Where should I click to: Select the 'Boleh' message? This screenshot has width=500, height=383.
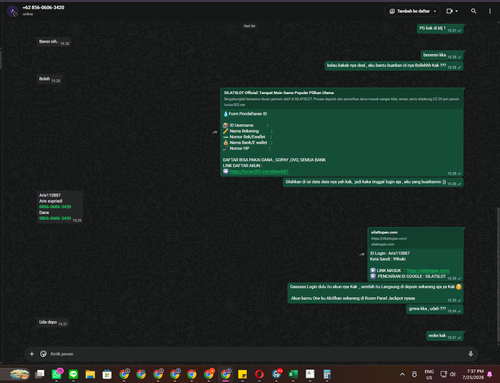coord(49,79)
